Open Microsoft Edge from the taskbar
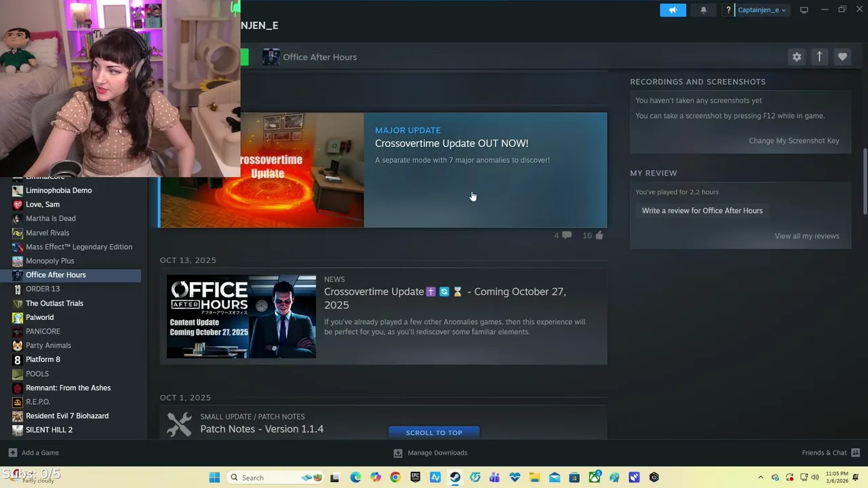Image resolution: width=868 pixels, height=488 pixels. click(355, 477)
